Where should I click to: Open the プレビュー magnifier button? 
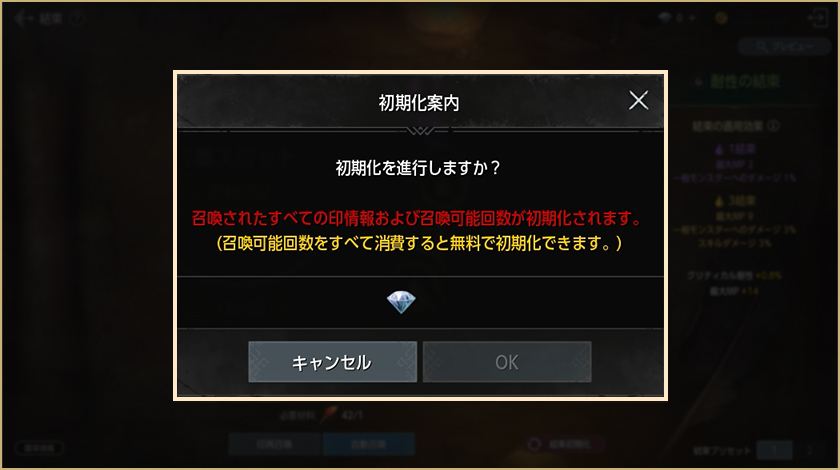point(784,47)
